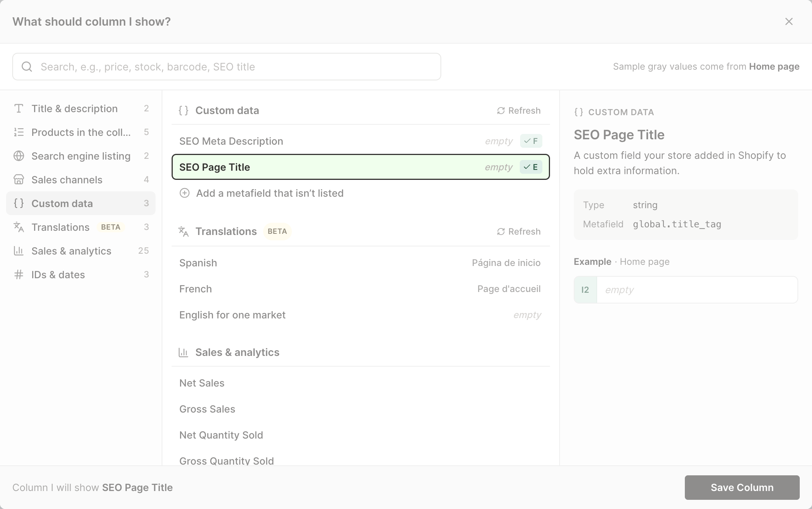Click the numbered list icon for Products
812x509 pixels.
pyautogui.click(x=19, y=132)
